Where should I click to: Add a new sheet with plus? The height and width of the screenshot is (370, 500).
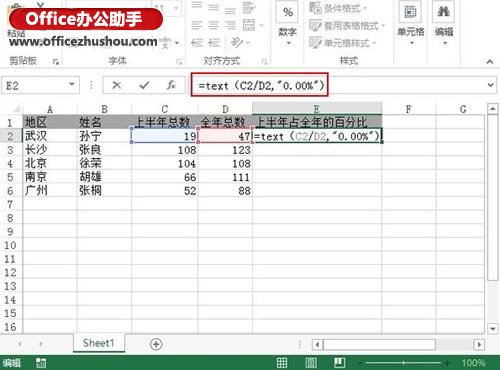[156, 344]
